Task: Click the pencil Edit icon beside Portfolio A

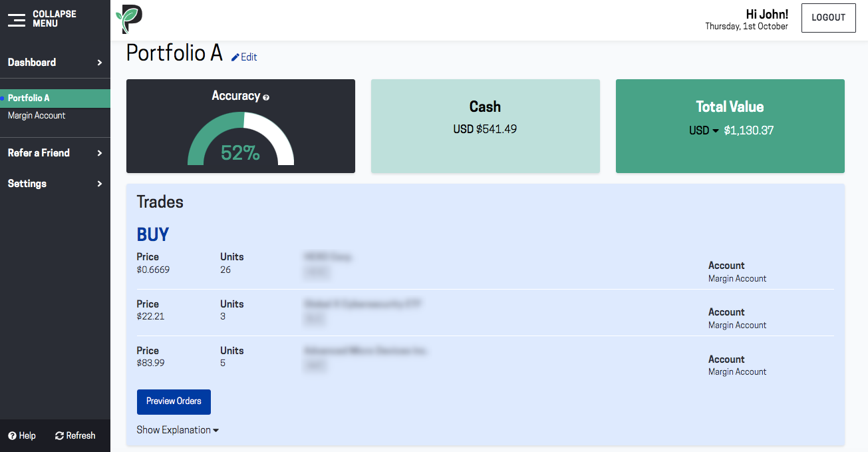Action: pyautogui.click(x=235, y=57)
